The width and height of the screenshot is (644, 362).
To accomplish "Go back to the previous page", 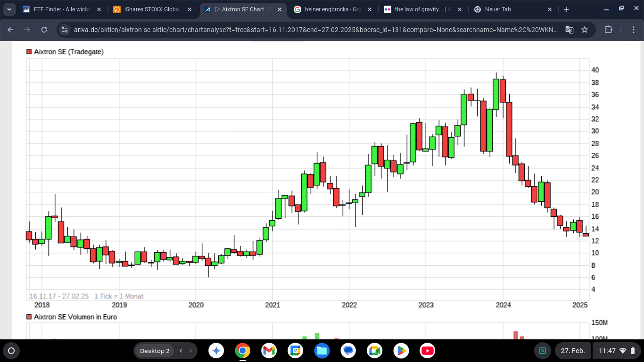I will (11, 29).
